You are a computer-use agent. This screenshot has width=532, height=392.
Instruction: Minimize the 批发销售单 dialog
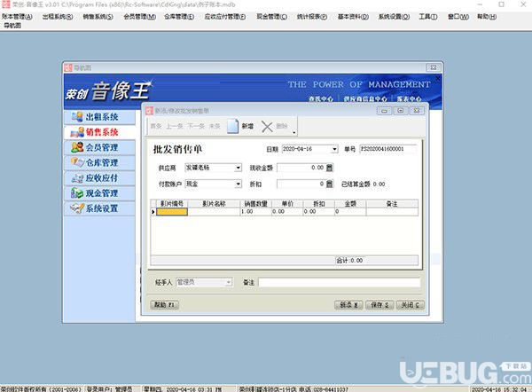click(x=384, y=111)
